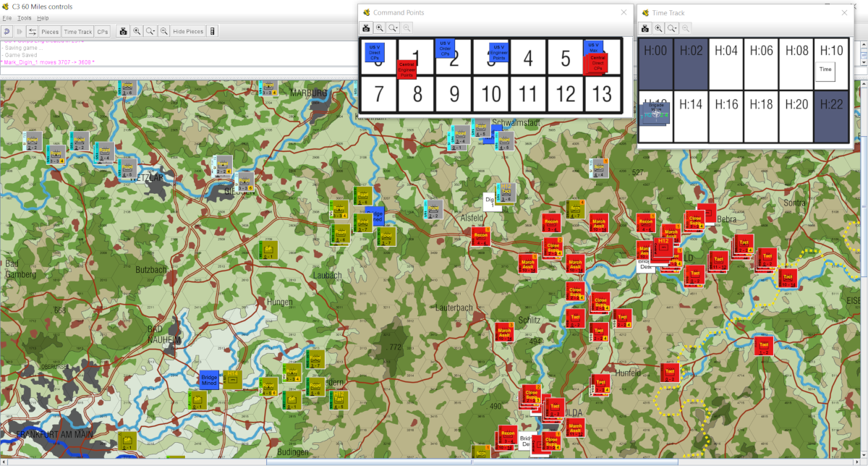Image resolution: width=868 pixels, height=466 pixels.
Task: Open the Pieces palette button
Action: tap(50, 31)
